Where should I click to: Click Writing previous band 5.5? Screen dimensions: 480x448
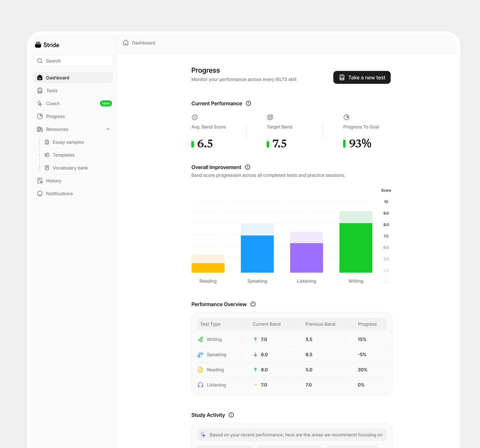click(x=309, y=339)
